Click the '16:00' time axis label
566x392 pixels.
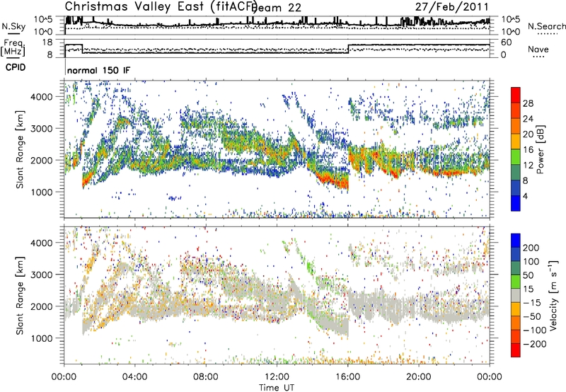coord(348,377)
